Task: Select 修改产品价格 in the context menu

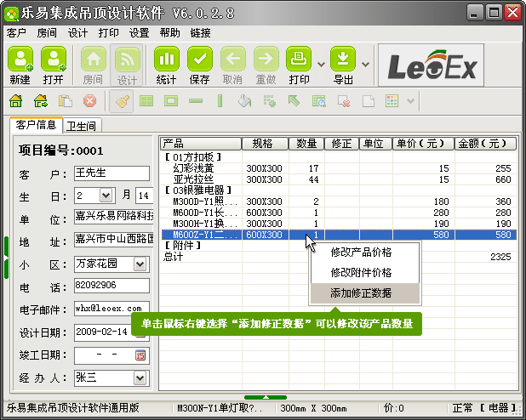Action: 361,253
